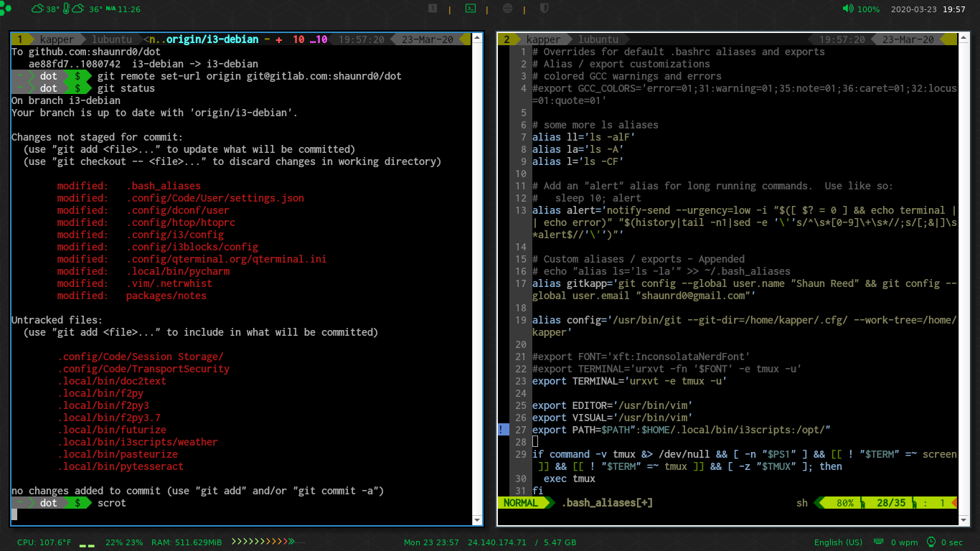Click vim line 7 alias ll='ls -alF'
Viewport: 980px width, 551px height.
coord(584,137)
